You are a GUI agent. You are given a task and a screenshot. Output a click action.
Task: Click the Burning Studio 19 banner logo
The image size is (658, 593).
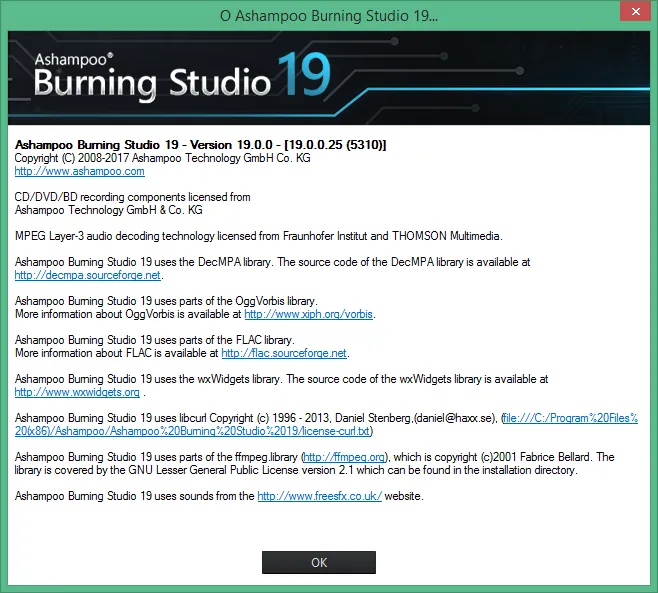point(183,76)
